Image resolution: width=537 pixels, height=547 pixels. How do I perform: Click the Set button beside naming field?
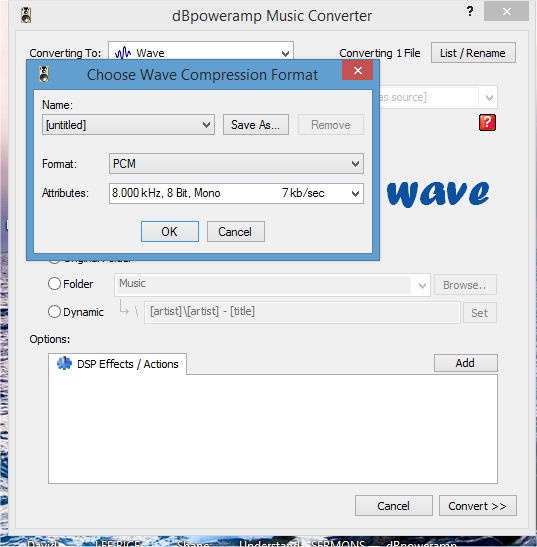point(480,313)
